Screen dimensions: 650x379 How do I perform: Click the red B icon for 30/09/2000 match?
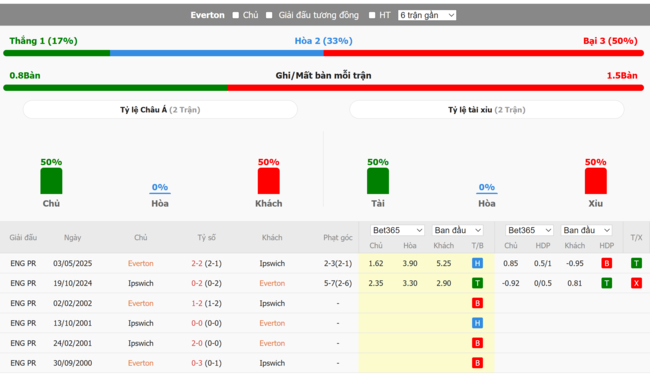477,363
